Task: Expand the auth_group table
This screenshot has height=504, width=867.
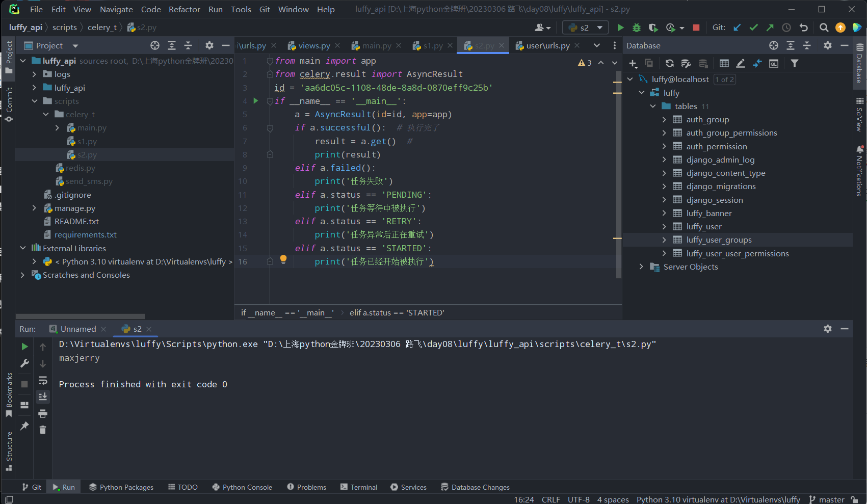Action: [x=664, y=119]
